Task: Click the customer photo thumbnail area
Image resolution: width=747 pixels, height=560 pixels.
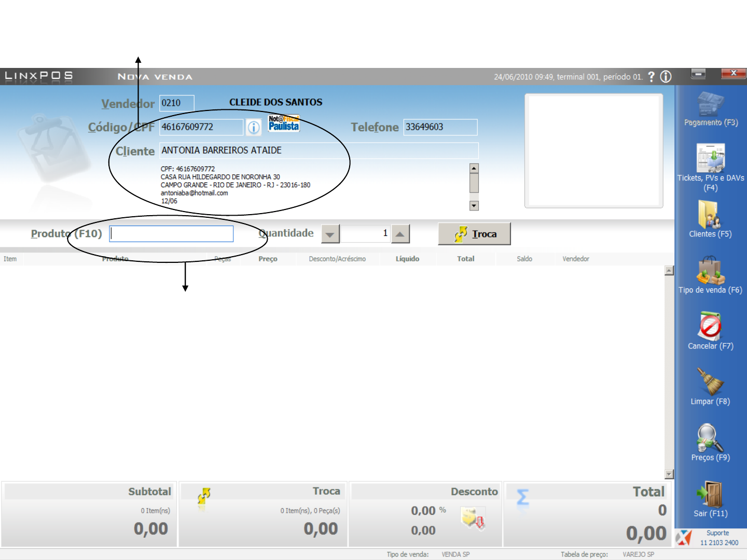Action: [x=594, y=151]
